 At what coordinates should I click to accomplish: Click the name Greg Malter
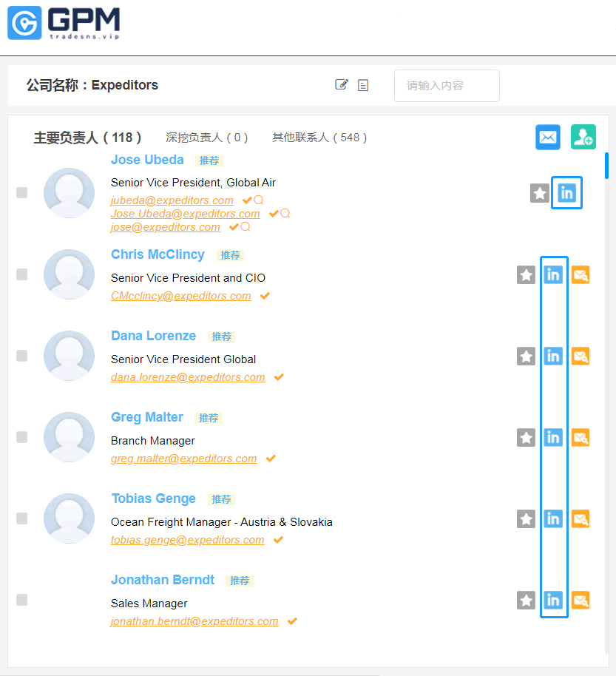point(147,417)
